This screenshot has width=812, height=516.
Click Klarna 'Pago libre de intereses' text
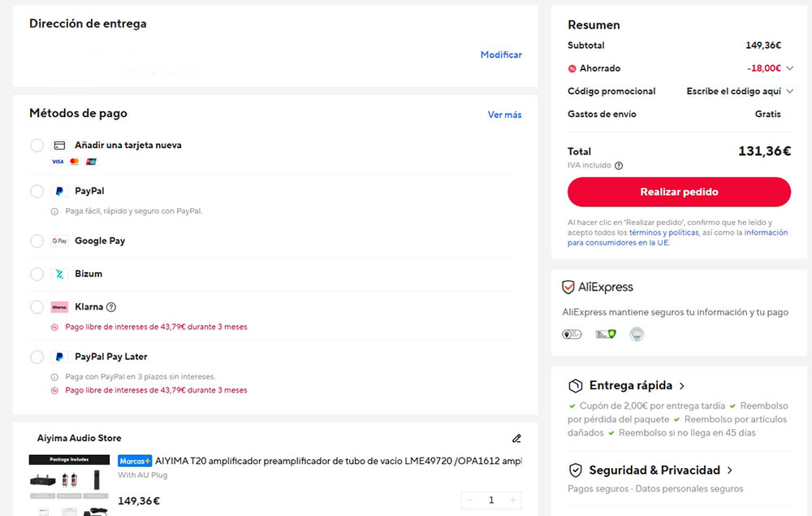tap(156, 327)
